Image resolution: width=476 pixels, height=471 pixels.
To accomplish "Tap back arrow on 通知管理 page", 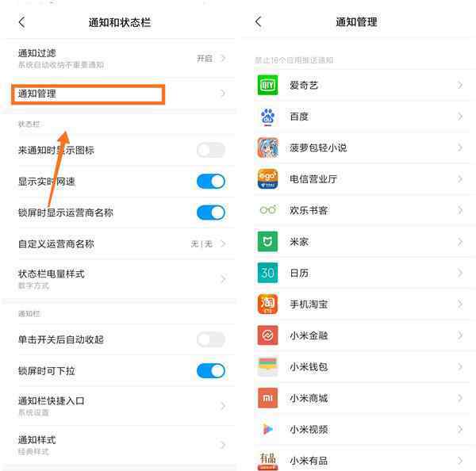I will (258, 21).
